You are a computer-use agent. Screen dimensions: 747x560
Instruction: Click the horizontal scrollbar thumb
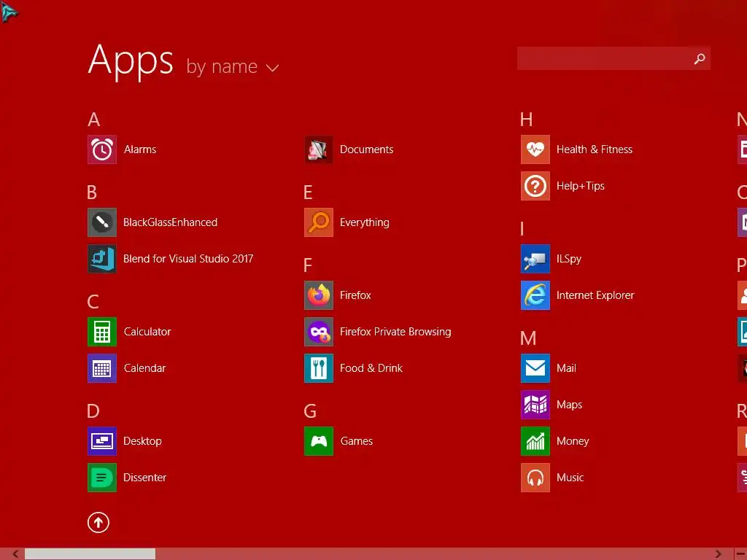(90, 554)
